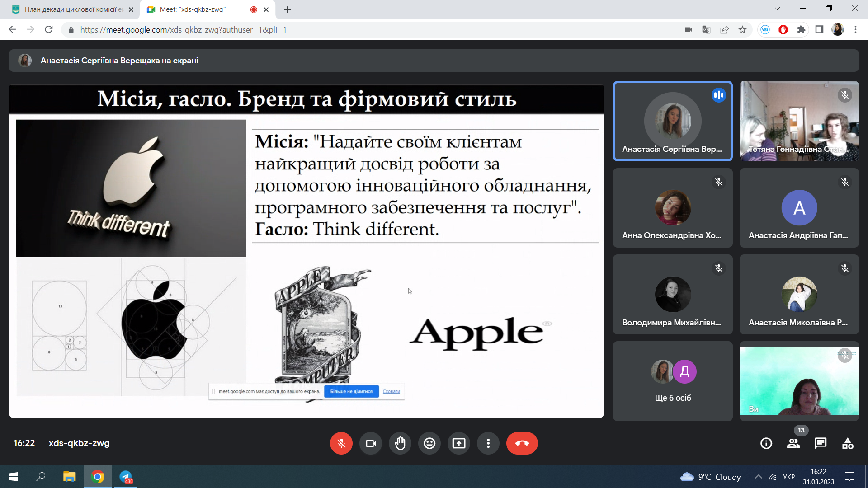
Task: Open Windows taskbar search
Action: [x=41, y=477]
